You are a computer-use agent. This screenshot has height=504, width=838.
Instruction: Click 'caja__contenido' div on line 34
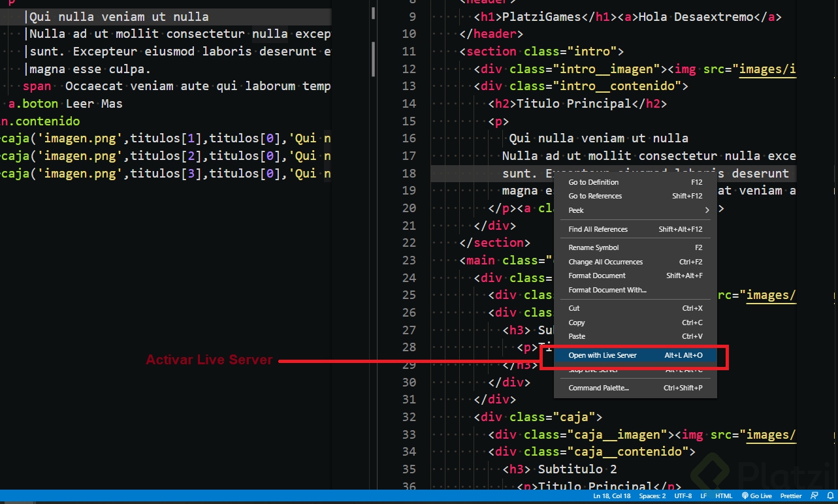click(592, 451)
